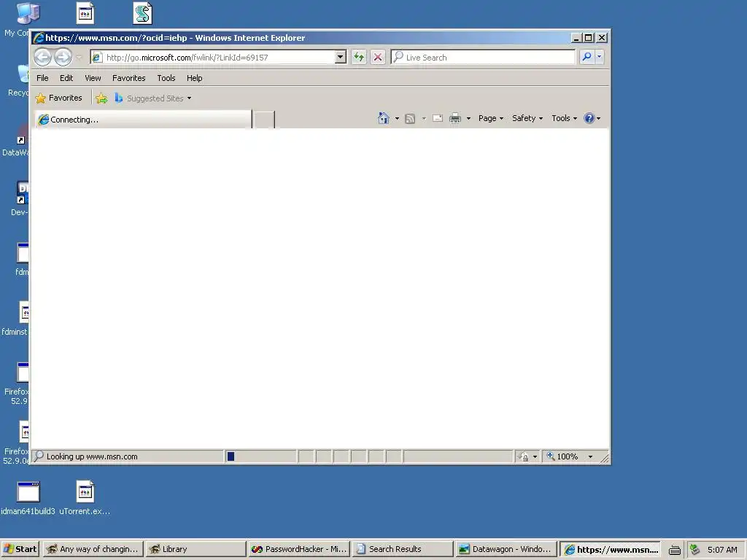This screenshot has height=560, width=747.
Task: Open the Edit menu
Action: point(66,78)
